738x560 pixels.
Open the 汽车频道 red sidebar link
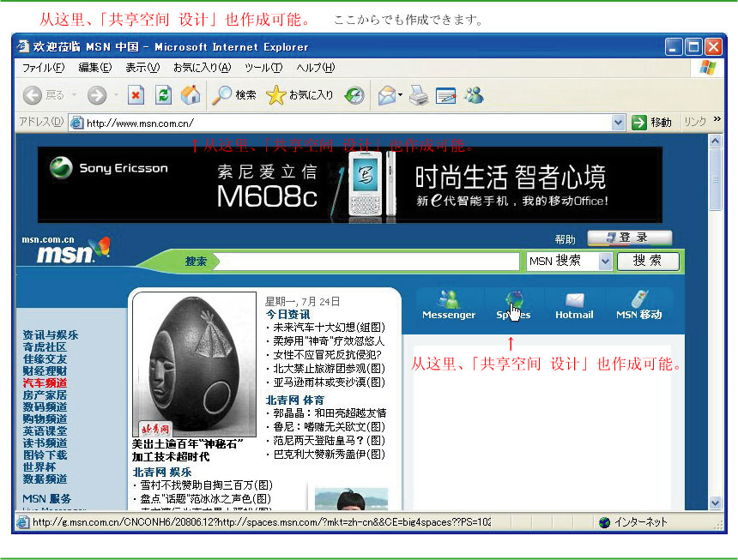45,383
